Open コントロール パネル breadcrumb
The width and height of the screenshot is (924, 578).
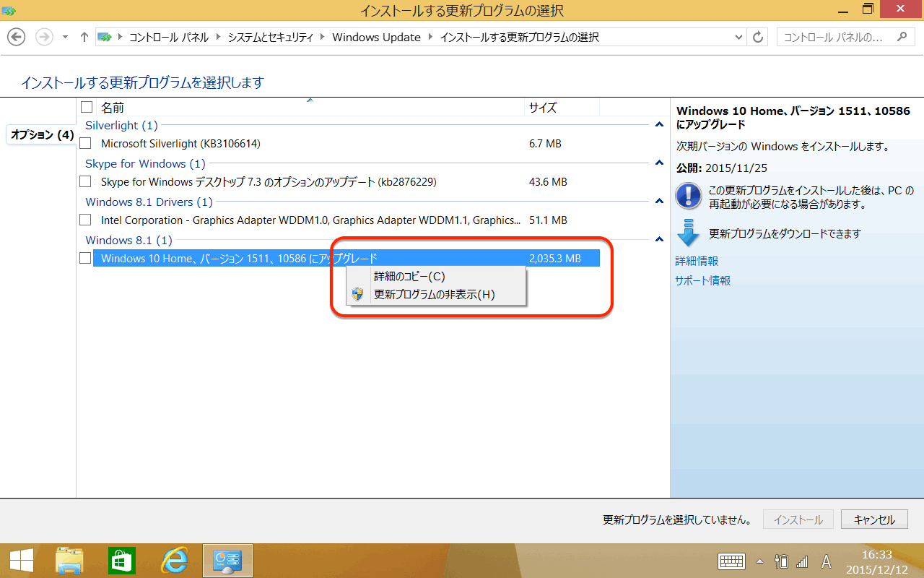pyautogui.click(x=169, y=38)
